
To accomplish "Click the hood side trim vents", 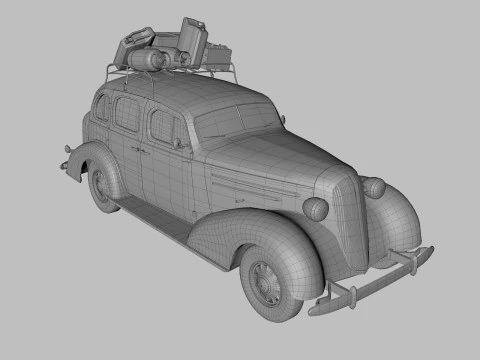I will 255,187.
